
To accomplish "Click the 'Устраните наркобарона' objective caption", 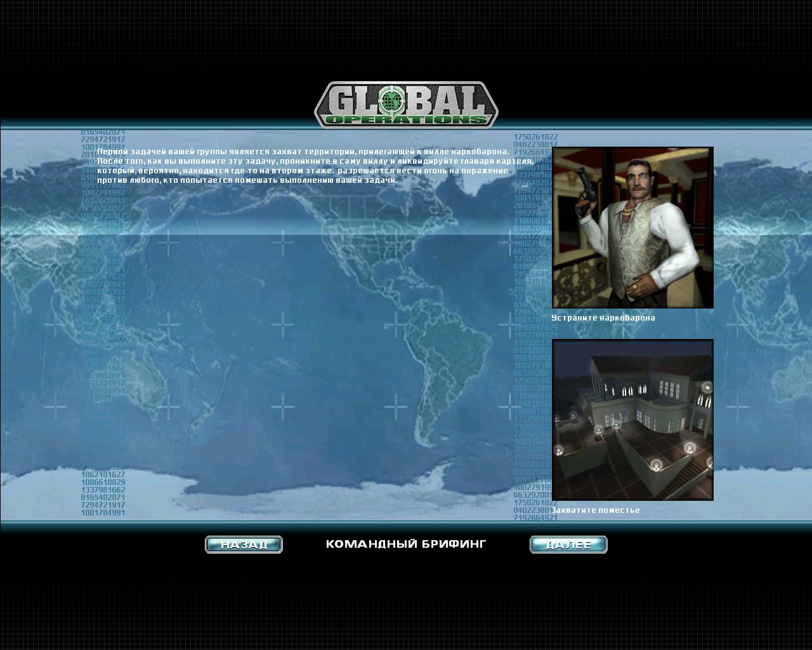I will tap(603, 318).
